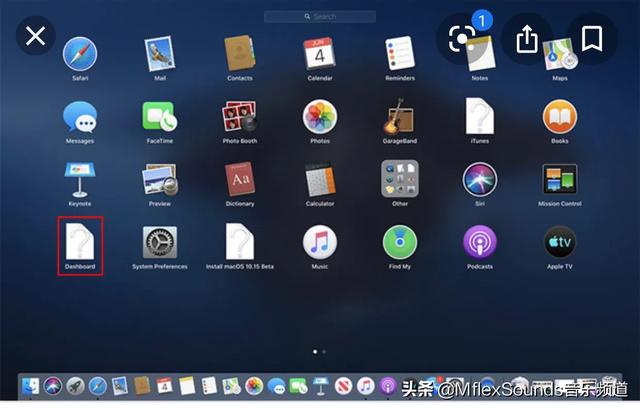640x410 pixels.
Task: Click the Launchpad Search field
Action: 320,17
